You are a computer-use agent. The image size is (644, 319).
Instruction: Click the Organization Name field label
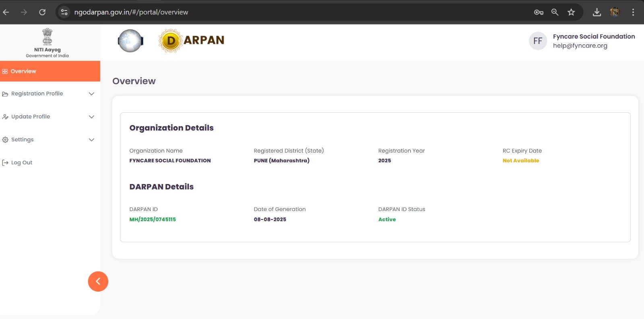pyautogui.click(x=156, y=151)
